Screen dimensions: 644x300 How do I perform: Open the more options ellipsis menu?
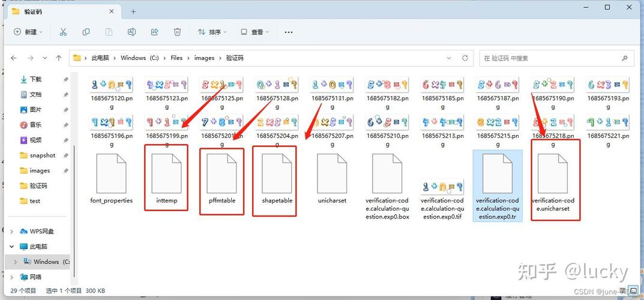289,32
